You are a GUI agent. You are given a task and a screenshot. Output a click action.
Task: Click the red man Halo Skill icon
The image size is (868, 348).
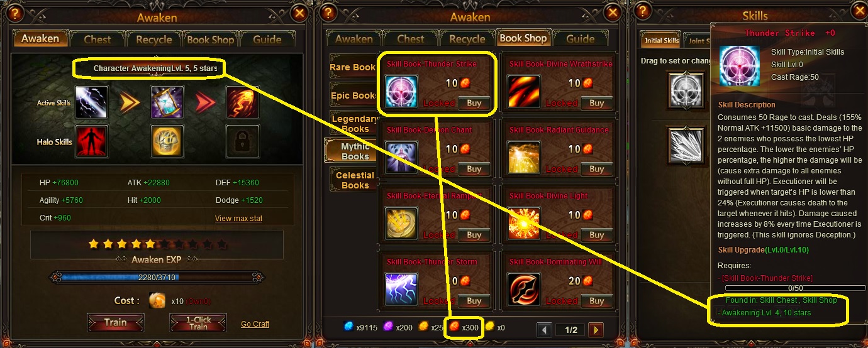tap(92, 141)
